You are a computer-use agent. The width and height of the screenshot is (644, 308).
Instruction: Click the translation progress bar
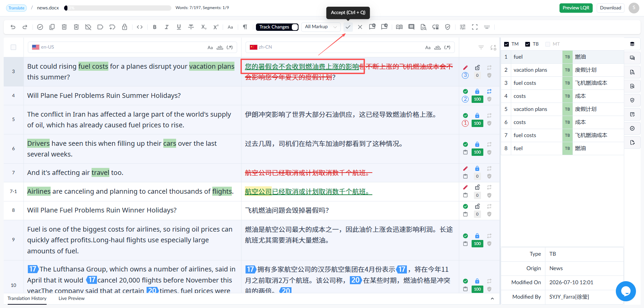click(x=118, y=8)
